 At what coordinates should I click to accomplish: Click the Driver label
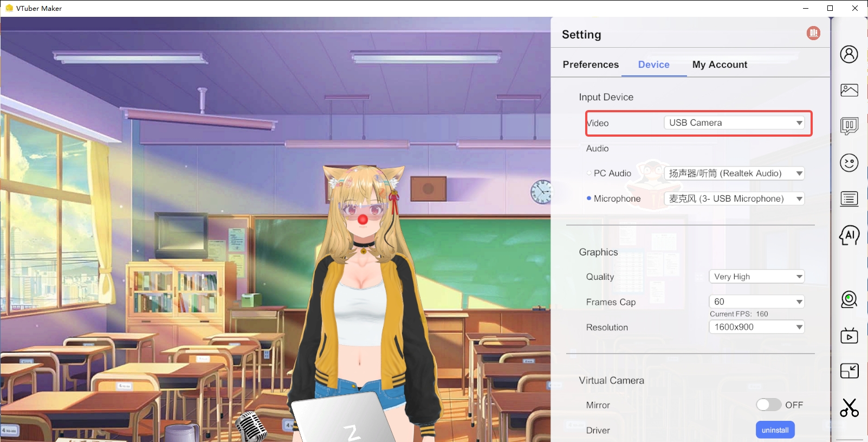pos(598,431)
